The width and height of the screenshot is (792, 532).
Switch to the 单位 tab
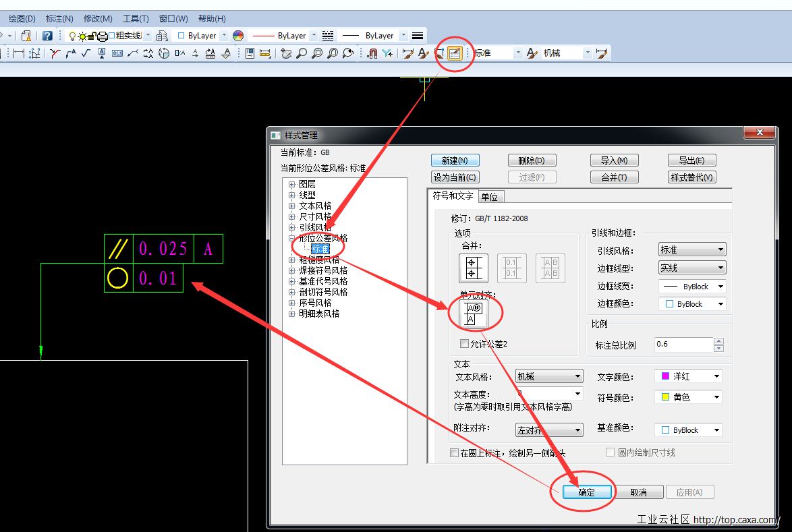[489, 197]
